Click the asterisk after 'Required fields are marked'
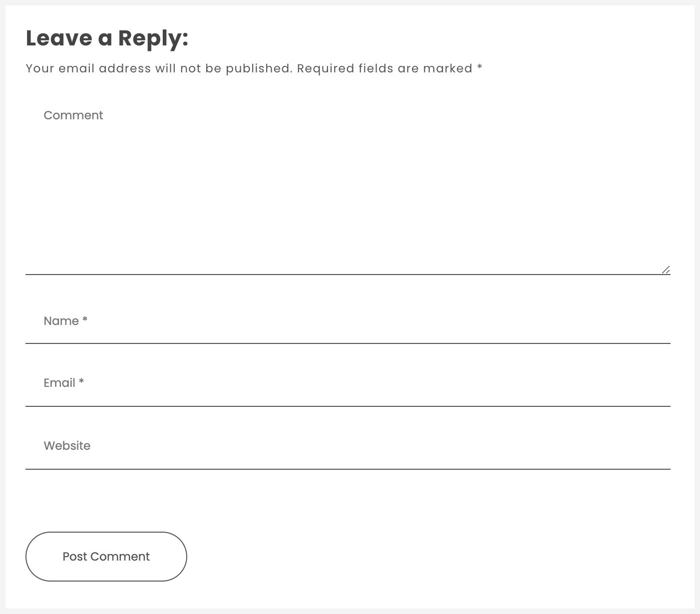Image resolution: width=700 pixels, height=614 pixels. 479,67
